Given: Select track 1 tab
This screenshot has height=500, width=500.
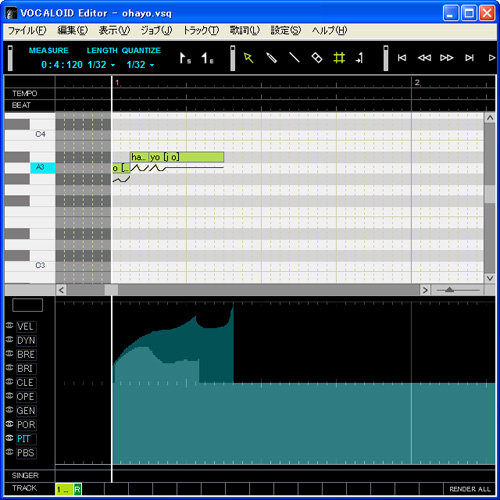Looking at the screenshot, I should (64, 489).
